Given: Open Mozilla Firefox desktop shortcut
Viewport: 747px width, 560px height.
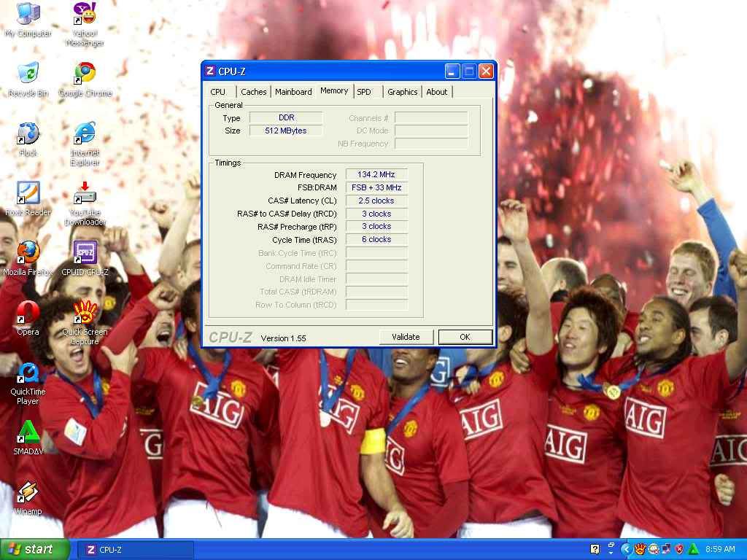Looking at the screenshot, I should coord(28,259).
